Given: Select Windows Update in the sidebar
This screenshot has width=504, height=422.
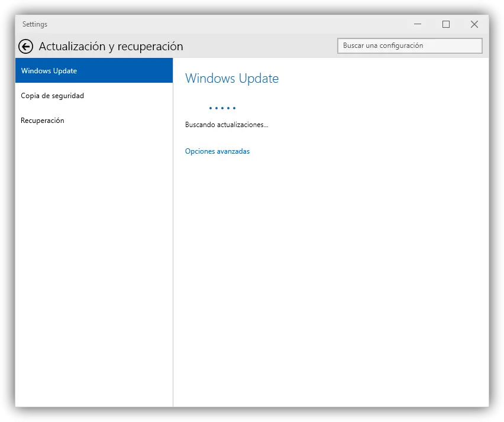Looking at the screenshot, I should point(94,70).
